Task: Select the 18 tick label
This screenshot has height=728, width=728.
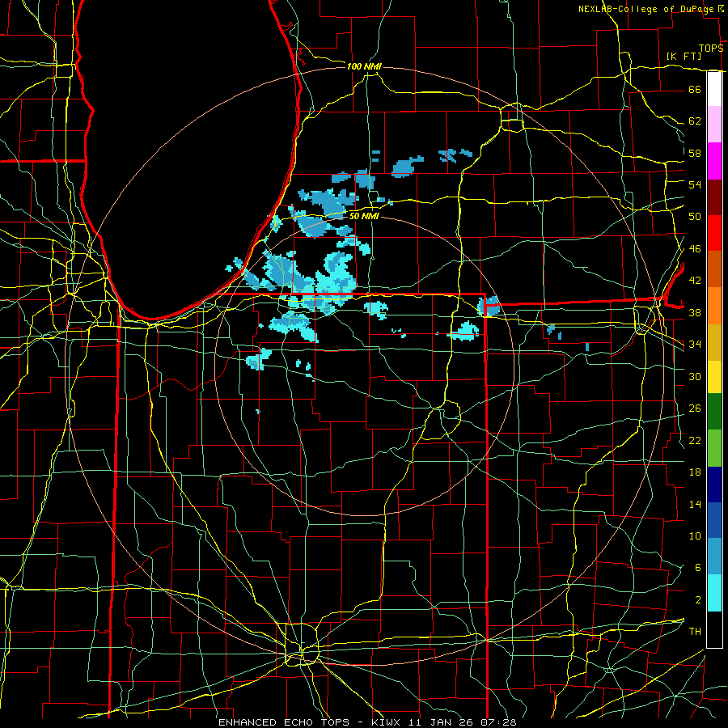Action: click(695, 472)
